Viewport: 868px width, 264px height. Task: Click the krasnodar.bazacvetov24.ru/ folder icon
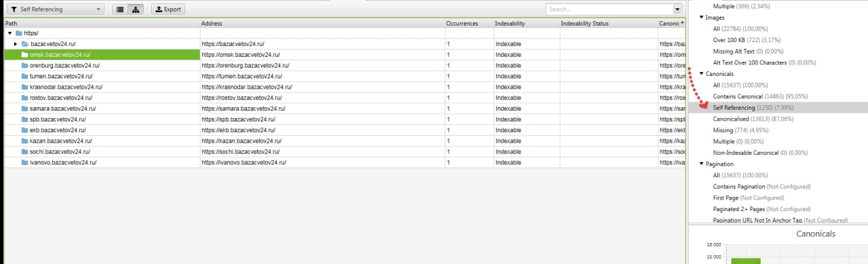pyautogui.click(x=25, y=87)
